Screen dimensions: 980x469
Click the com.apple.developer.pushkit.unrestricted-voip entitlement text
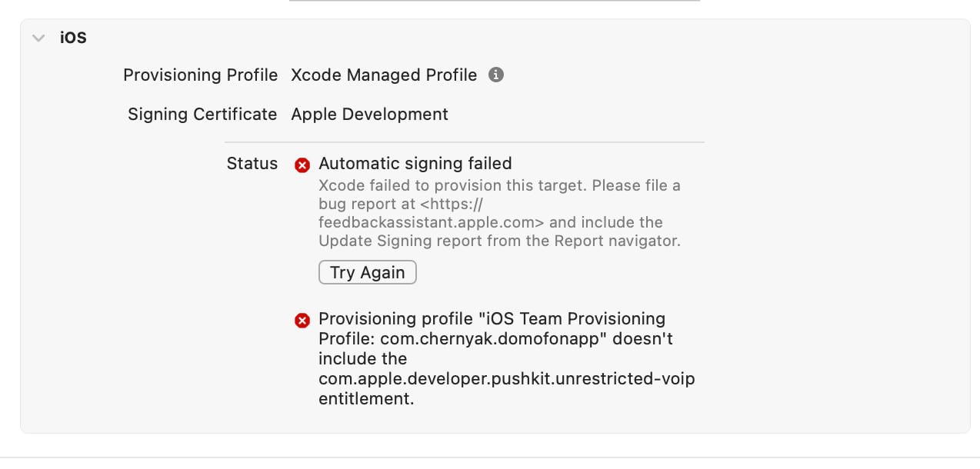(507, 378)
